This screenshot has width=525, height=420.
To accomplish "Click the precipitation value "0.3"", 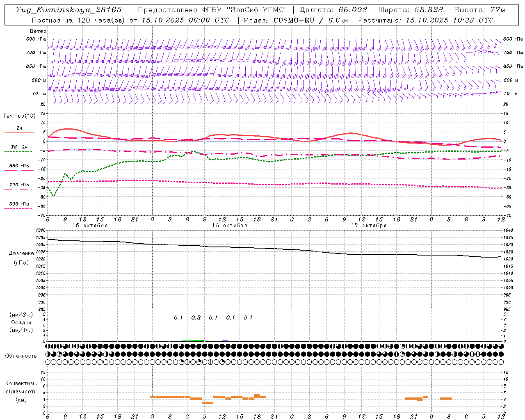I will tap(196, 317).
